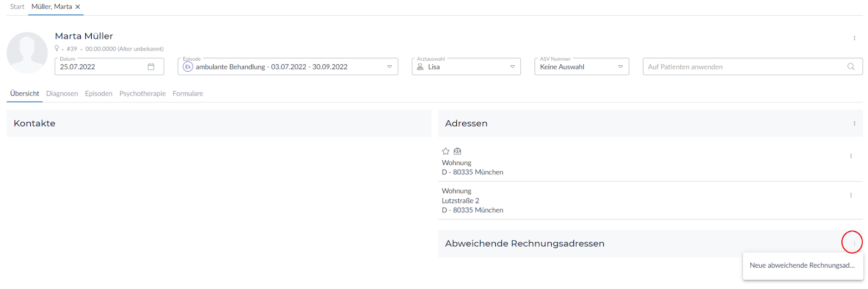
Task: Go to the Formulare tab
Action: (x=188, y=93)
